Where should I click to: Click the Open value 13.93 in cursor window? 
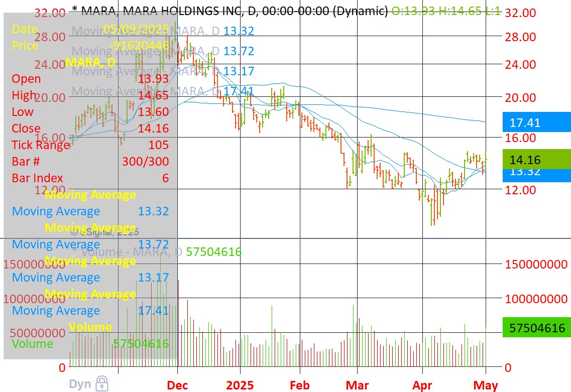pyautogui.click(x=153, y=78)
